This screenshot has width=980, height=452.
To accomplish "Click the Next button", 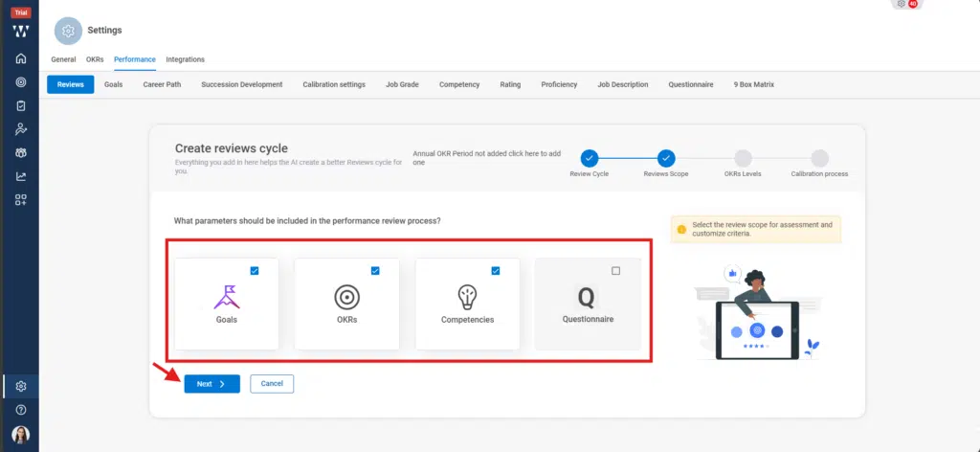I will (212, 384).
